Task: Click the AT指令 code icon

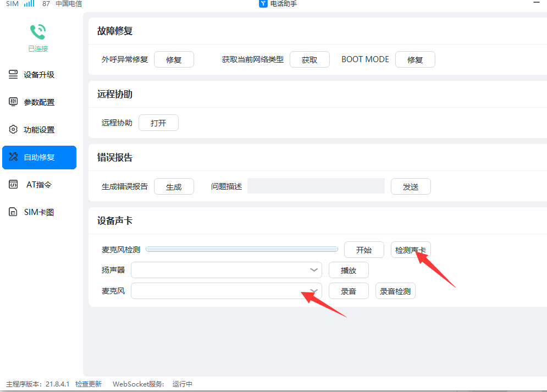Action: 13,184
